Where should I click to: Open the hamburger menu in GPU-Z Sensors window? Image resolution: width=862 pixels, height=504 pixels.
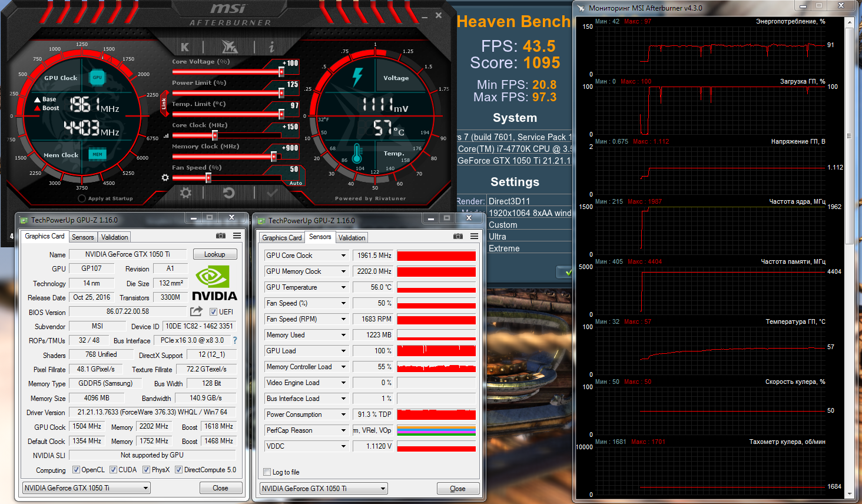[474, 236]
